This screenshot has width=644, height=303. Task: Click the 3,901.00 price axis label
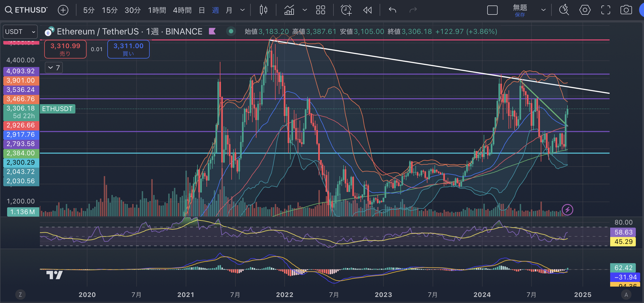point(21,80)
